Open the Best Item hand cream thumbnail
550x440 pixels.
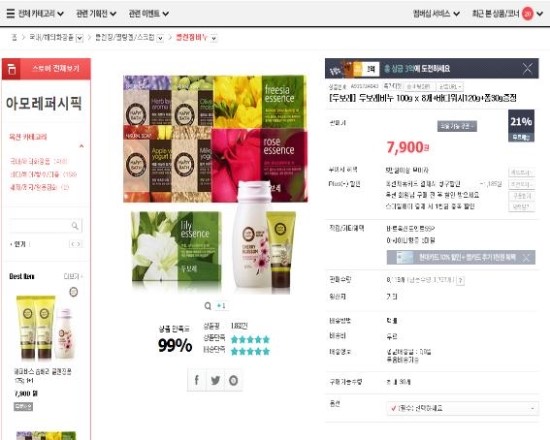point(45,327)
